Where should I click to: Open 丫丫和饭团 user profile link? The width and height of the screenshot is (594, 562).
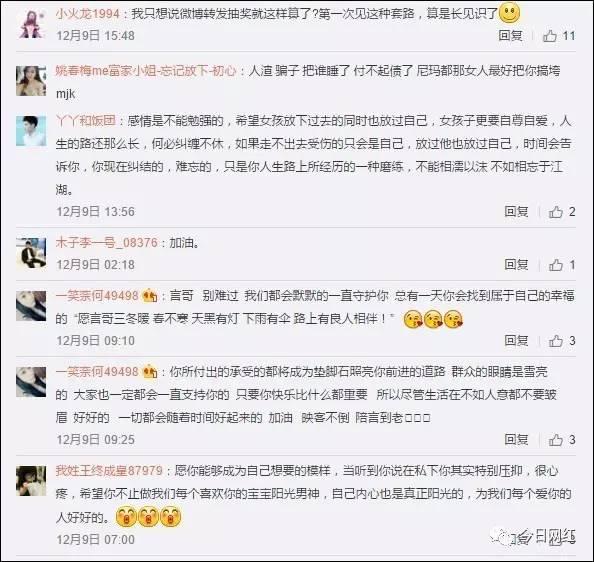[86, 121]
